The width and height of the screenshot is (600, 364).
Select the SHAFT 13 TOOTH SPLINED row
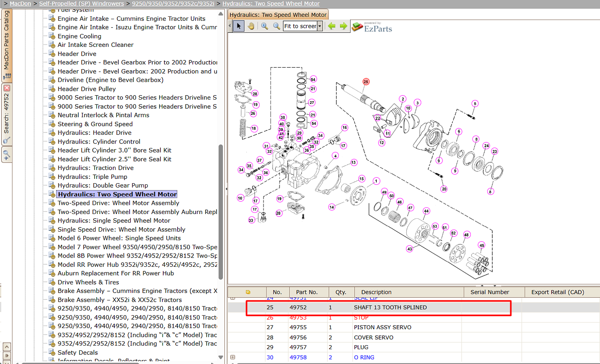414,307
